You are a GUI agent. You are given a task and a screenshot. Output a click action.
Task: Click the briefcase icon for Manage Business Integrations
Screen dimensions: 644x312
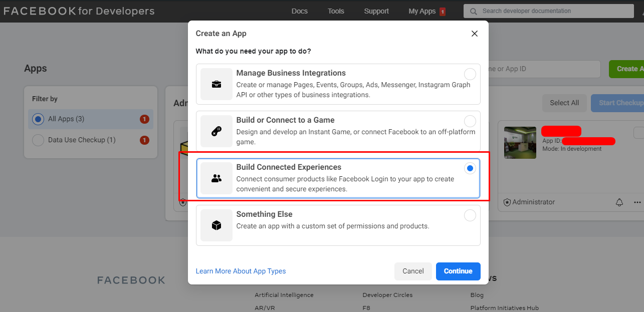pyautogui.click(x=217, y=84)
